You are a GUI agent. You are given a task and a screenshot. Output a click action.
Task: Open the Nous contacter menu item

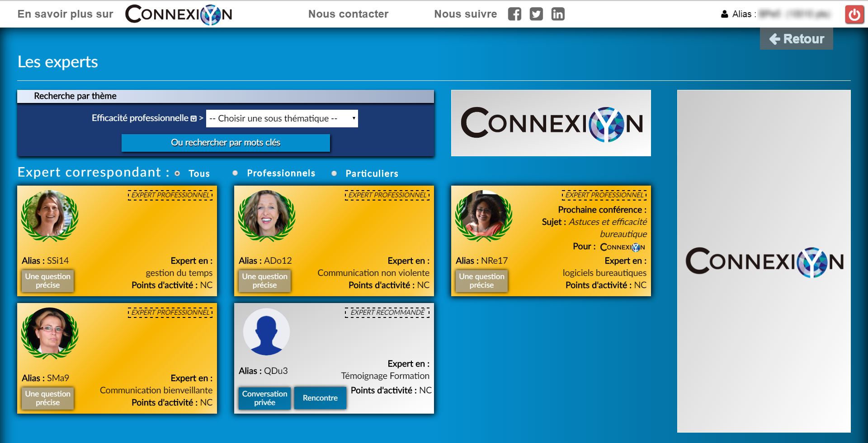[348, 14]
